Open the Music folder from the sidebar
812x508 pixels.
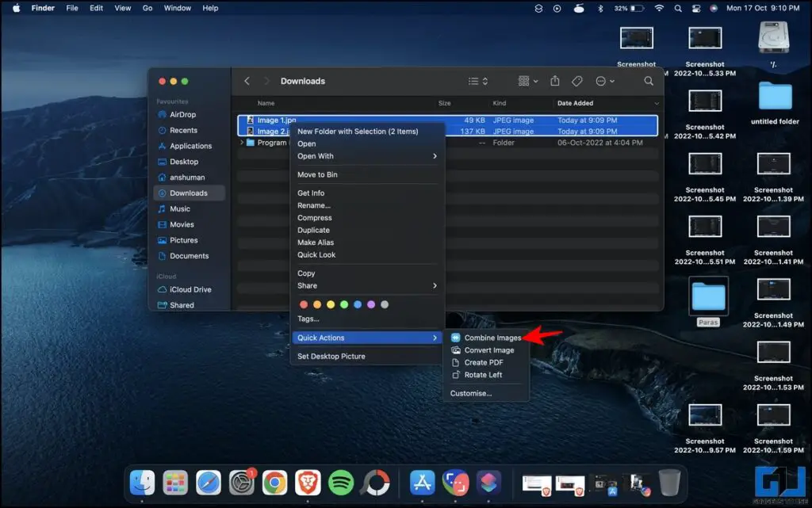pos(184,208)
